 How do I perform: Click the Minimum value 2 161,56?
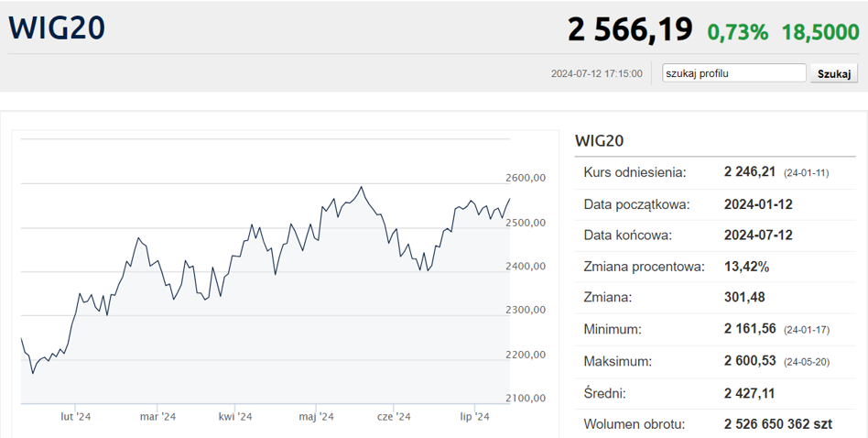tap(749, 329)
